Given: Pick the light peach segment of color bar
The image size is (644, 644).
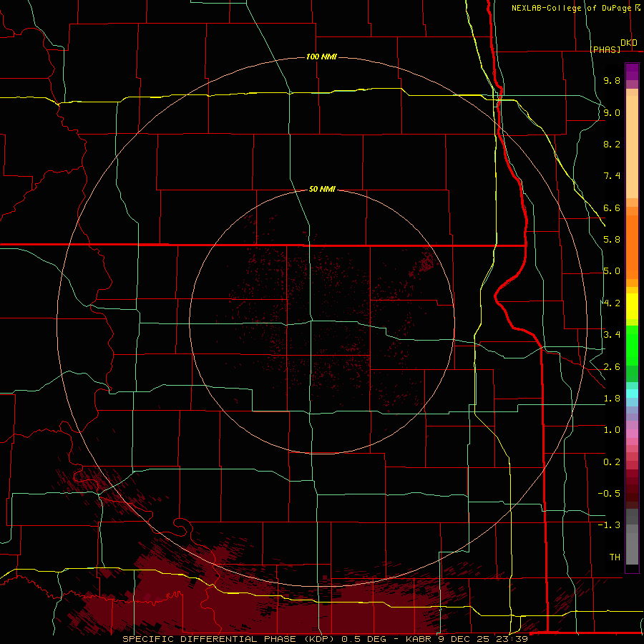Looking at the screenshot, I should (632, 147).
